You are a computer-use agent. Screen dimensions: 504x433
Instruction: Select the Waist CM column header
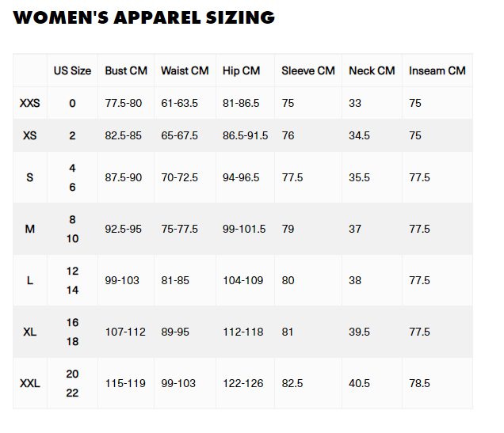point(185,70)
